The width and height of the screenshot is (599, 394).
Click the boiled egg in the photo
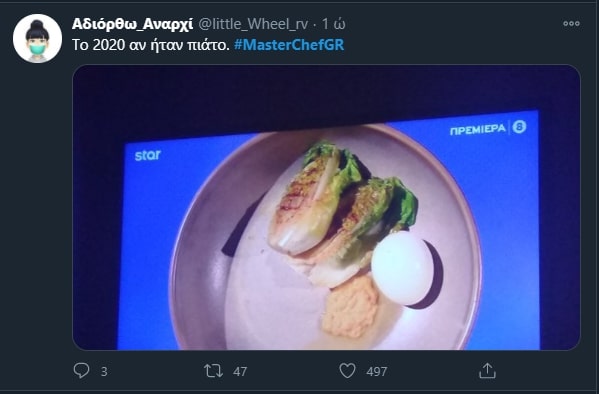pyautogui.click(x=402, y=268)
